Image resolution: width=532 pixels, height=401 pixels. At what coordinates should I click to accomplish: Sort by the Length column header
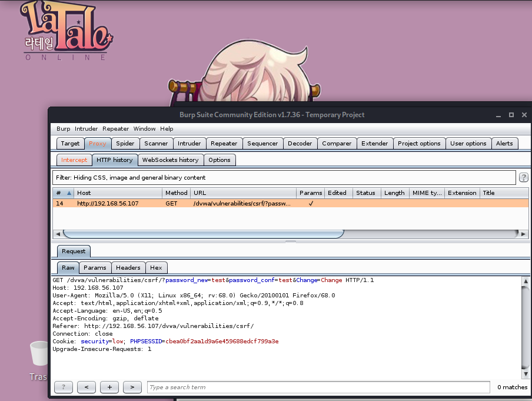395,193
